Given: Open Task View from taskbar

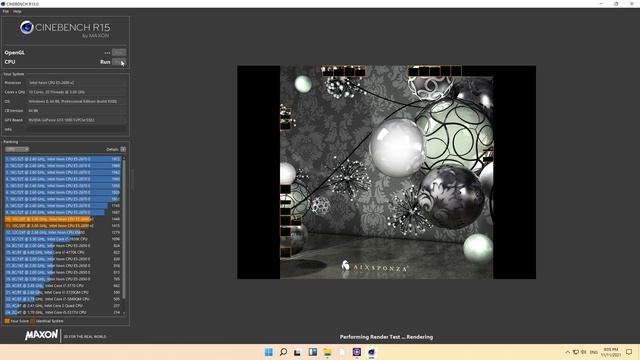Looking at the screenshot, I should pos(298,352).
